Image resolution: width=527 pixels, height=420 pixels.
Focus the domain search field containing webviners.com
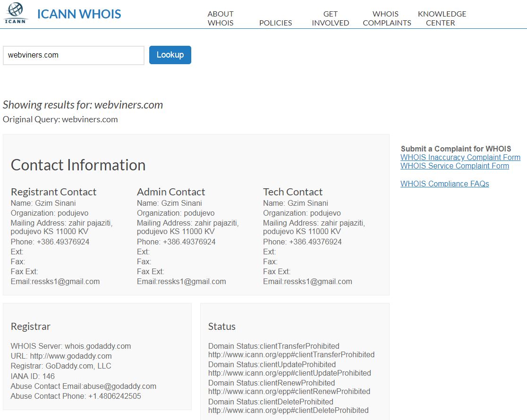pos(73,55)
